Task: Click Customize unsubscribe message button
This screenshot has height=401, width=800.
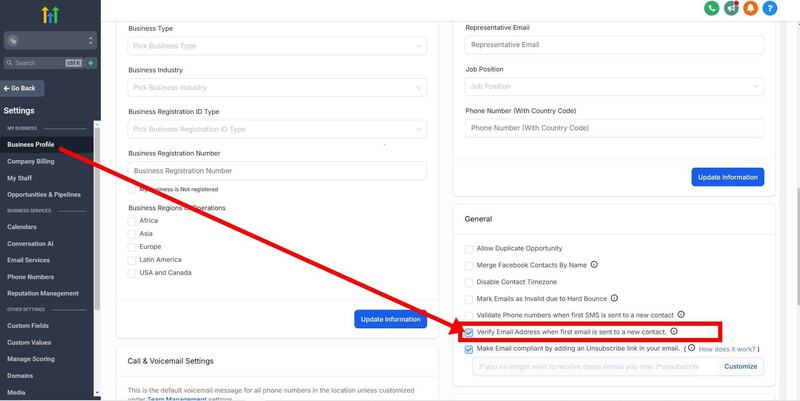Action: pyautogui.click(x=740, y=366)
